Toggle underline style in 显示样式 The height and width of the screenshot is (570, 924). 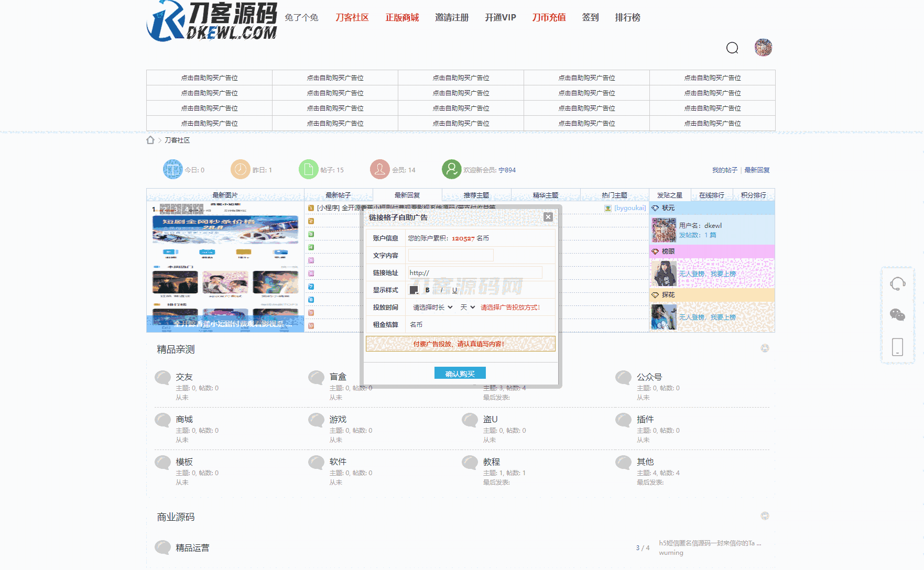click(454, 290)
